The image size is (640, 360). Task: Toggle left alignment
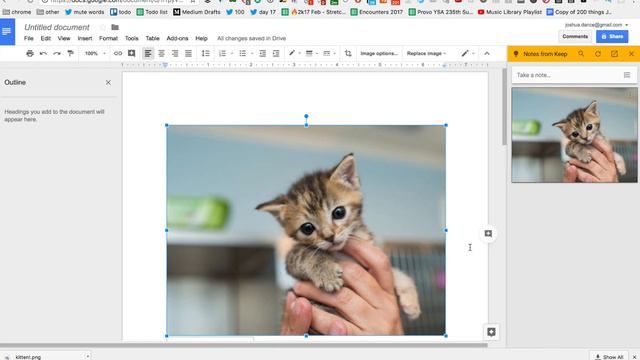click(x=148, y=53)
